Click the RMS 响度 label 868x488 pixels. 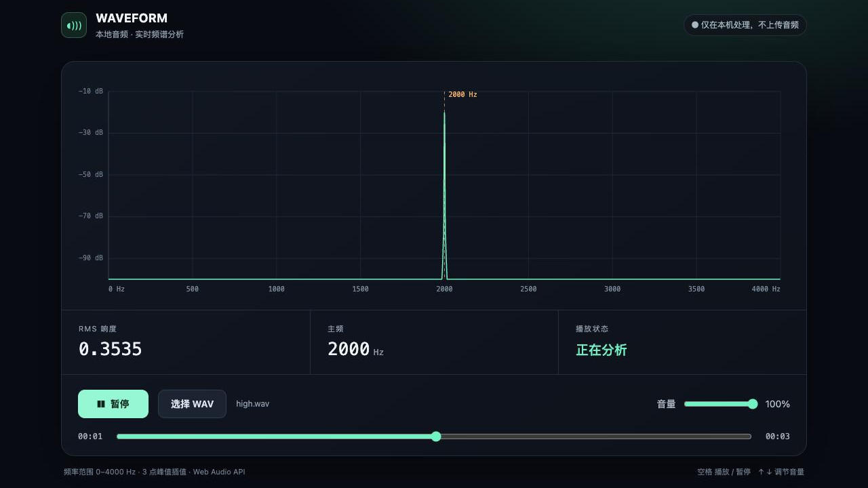[98, 329]
